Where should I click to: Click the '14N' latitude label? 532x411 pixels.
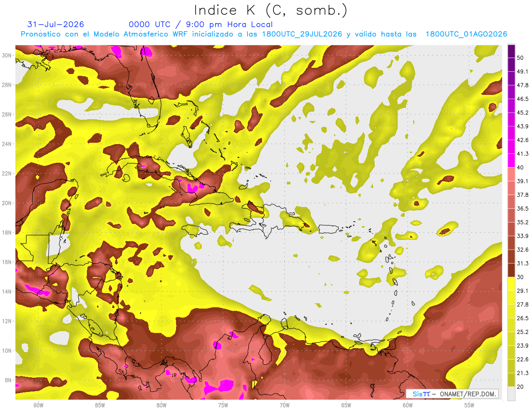pos(7,291)
